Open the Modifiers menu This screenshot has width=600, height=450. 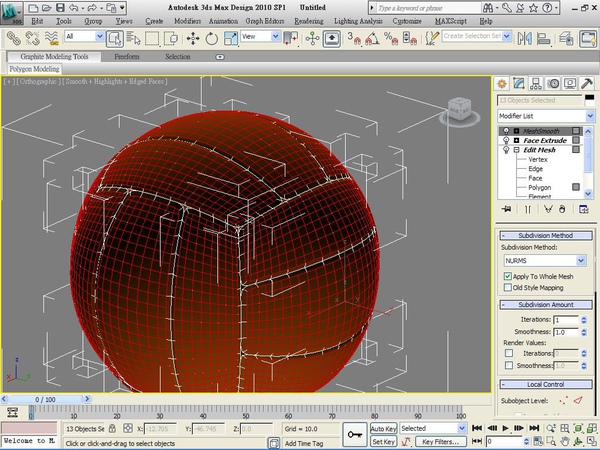click(x=188, y=21)
